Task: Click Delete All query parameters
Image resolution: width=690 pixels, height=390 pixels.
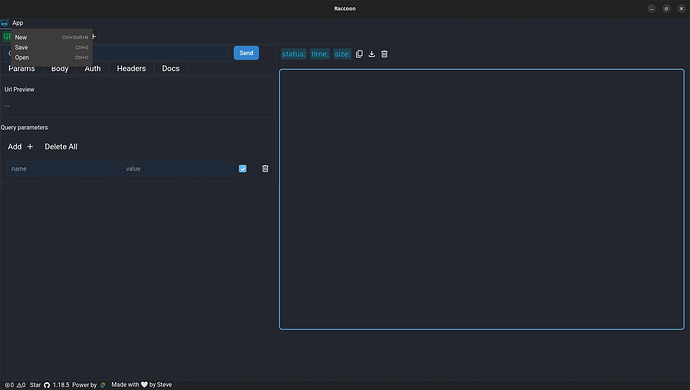Action: click(x=61, y=147)
